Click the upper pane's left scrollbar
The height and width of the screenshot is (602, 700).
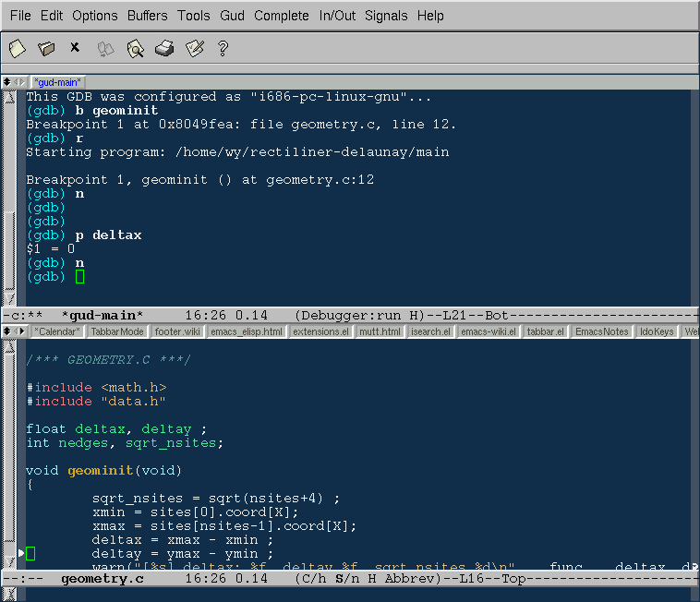(9, 194)
